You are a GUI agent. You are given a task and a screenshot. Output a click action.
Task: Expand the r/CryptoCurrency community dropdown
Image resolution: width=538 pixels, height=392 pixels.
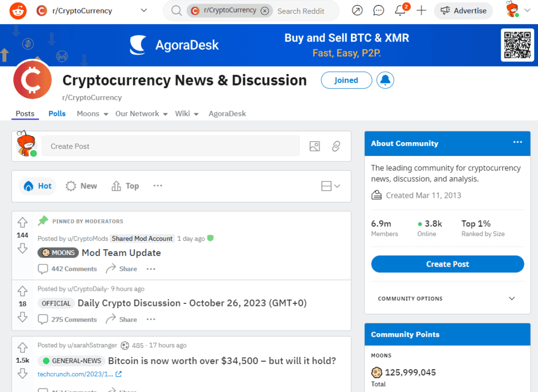144,10
